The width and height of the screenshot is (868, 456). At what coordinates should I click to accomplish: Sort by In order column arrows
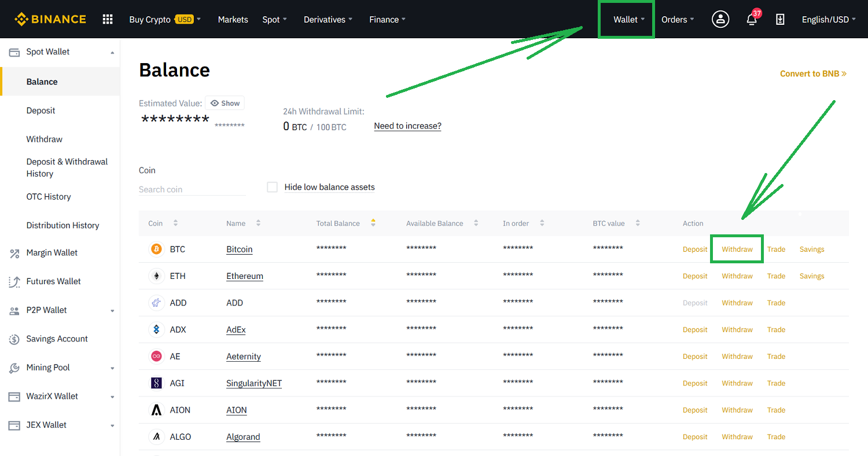pos(542,223)
